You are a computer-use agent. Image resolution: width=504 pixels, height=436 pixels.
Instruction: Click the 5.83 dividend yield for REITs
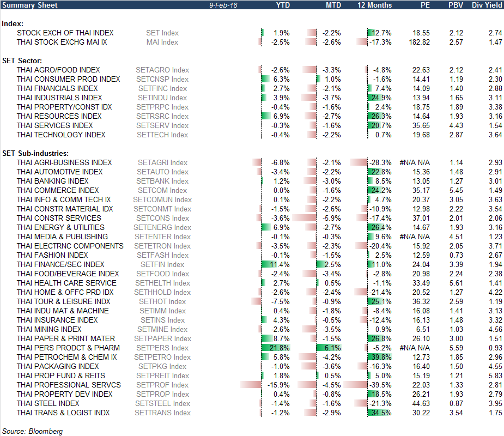(495, 376)
